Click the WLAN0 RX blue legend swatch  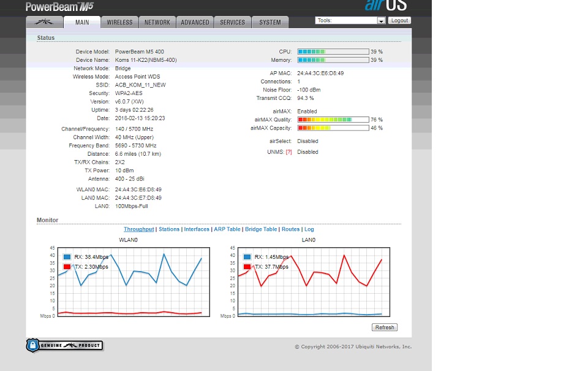coord(67,257)
